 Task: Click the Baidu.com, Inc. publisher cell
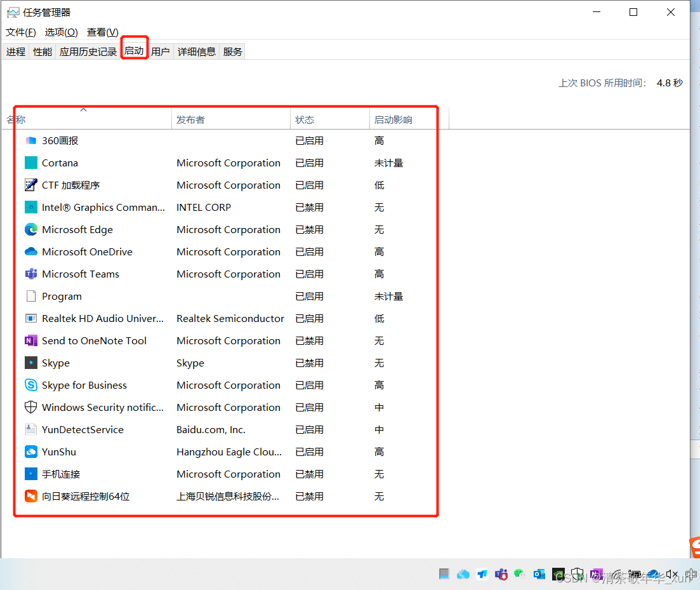click(x=211, y=430)
